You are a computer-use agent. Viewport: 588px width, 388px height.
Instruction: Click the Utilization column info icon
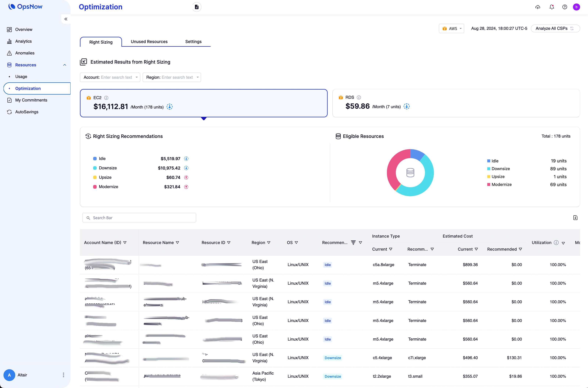click(x=556, y=243)
